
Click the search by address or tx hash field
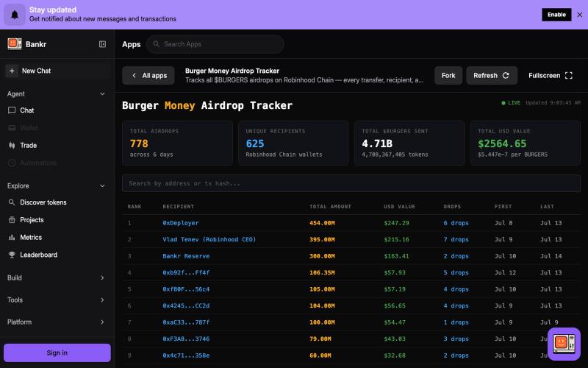351,183
